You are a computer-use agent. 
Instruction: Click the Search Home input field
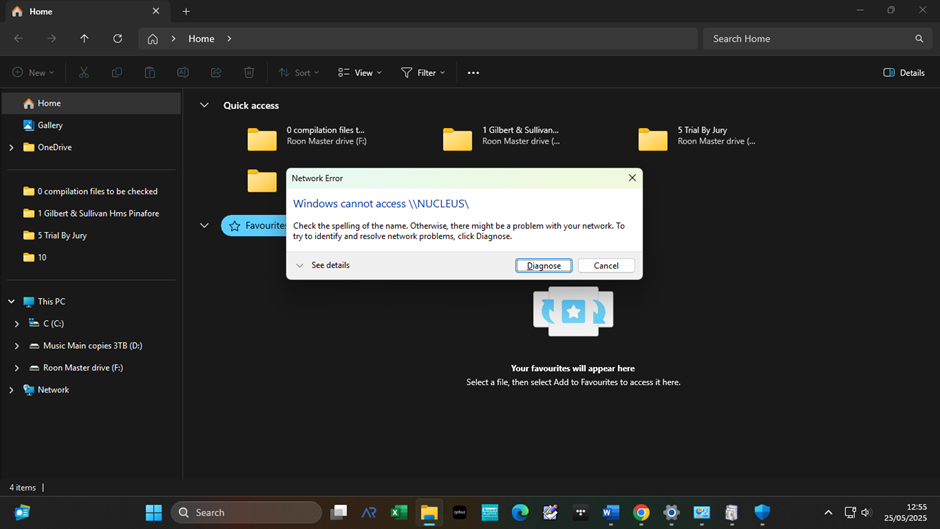click(810, 39)
